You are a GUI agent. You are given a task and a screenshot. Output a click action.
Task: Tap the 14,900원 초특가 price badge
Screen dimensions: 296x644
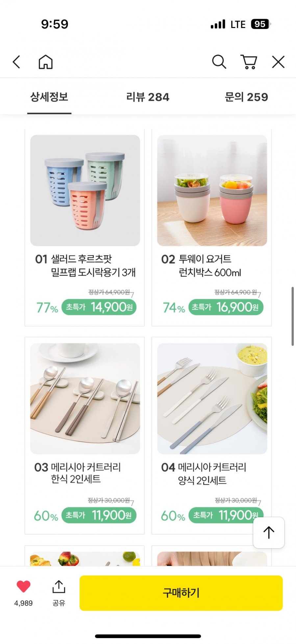99,307
